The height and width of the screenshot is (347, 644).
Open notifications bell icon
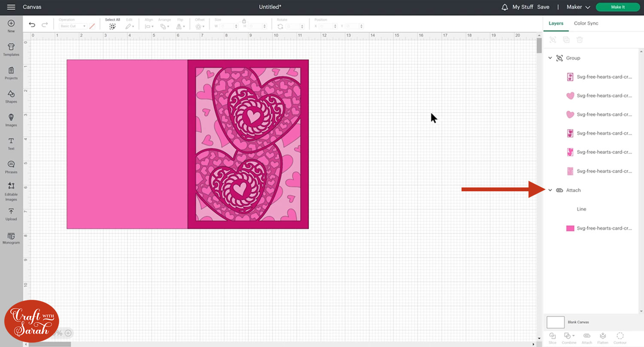[x=505, y=7]
